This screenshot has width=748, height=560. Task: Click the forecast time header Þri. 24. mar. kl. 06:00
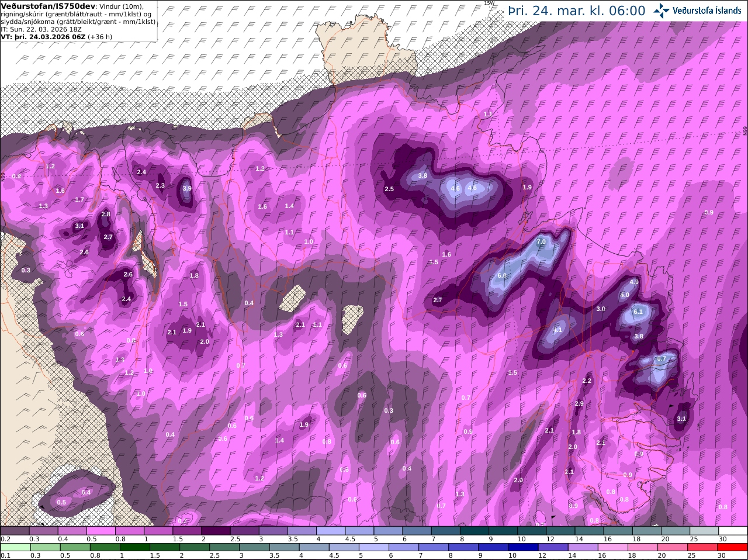click(577, 11)
